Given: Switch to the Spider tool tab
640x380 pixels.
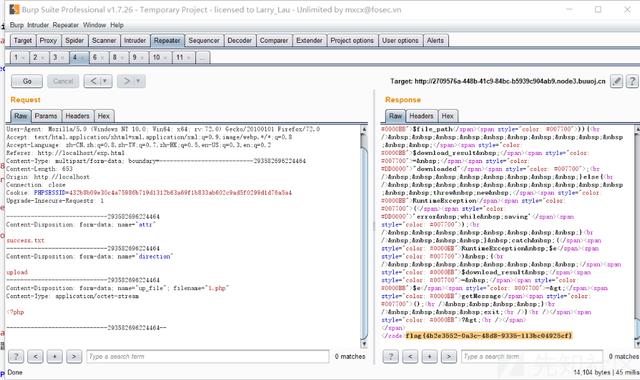Looking at the screenshot, I should [74, 40].
